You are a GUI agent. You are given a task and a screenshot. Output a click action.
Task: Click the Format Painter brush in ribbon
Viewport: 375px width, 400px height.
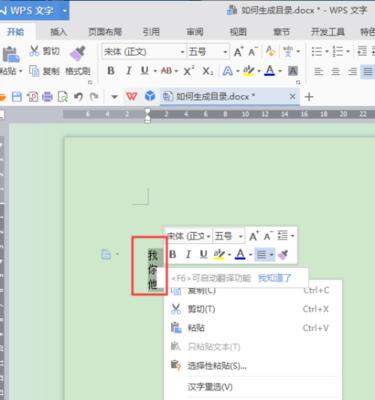(x=78, y=53)
